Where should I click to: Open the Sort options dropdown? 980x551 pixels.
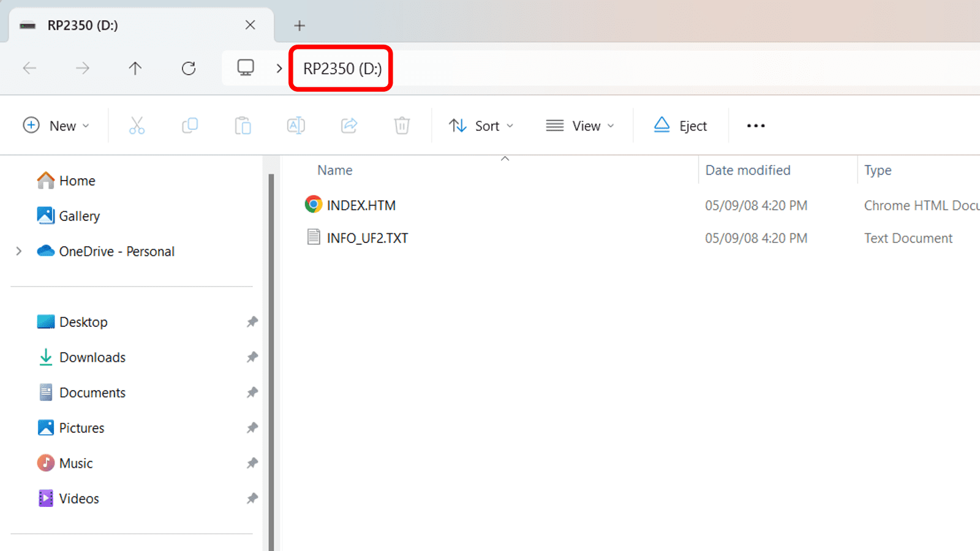click(x=481, y=126)
